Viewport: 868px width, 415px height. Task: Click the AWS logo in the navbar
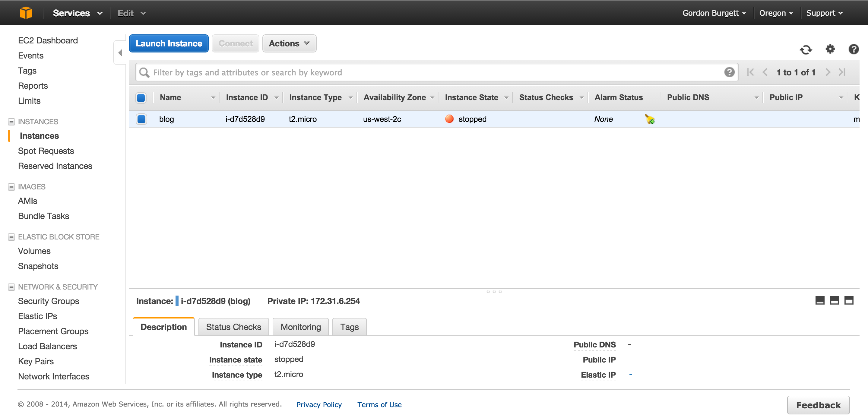click(26, 12)
